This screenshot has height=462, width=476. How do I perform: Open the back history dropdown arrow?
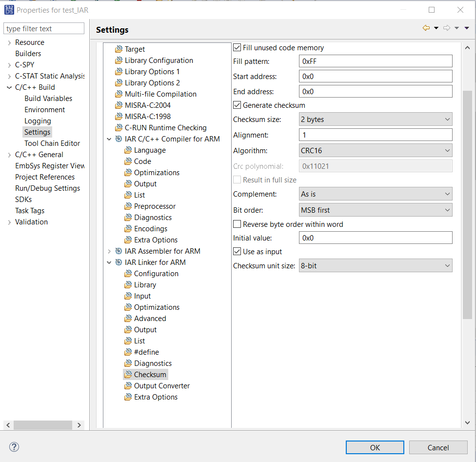pyautogui.click(x=436, y=28)
